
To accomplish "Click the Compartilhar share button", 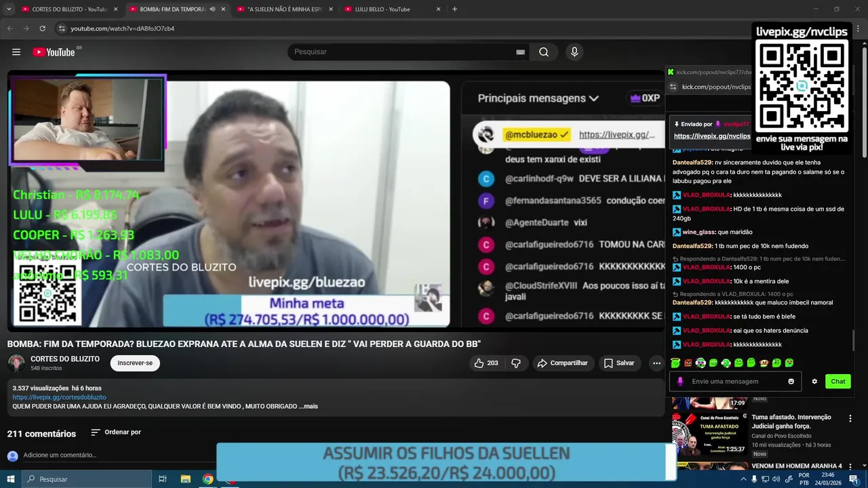I will [562, 363].
